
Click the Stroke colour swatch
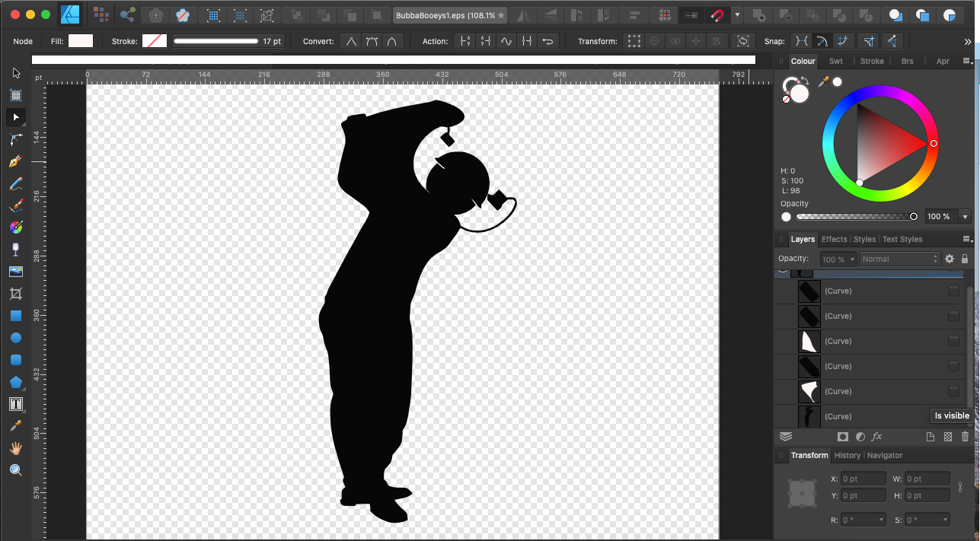pos(155,41)
